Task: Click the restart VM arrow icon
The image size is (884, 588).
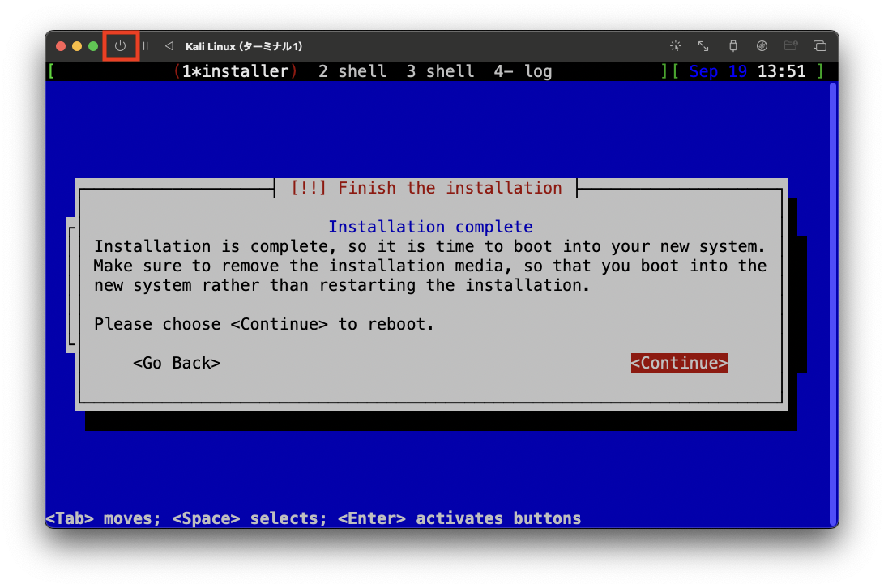Action: 169,46
